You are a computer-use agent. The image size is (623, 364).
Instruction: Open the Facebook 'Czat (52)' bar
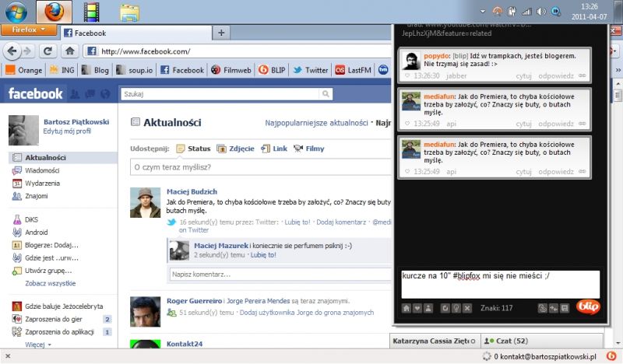pos(542,341)
